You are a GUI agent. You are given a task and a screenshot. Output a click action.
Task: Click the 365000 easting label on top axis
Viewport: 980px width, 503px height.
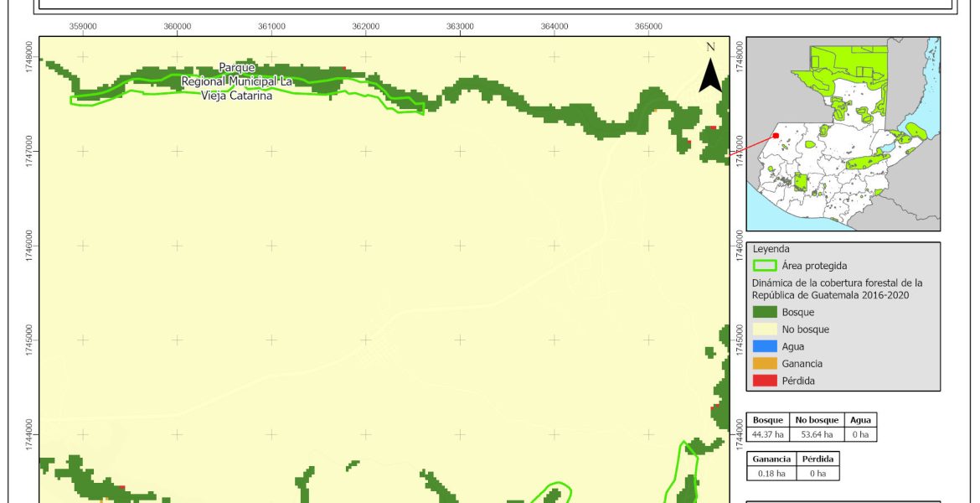point(648,26)
